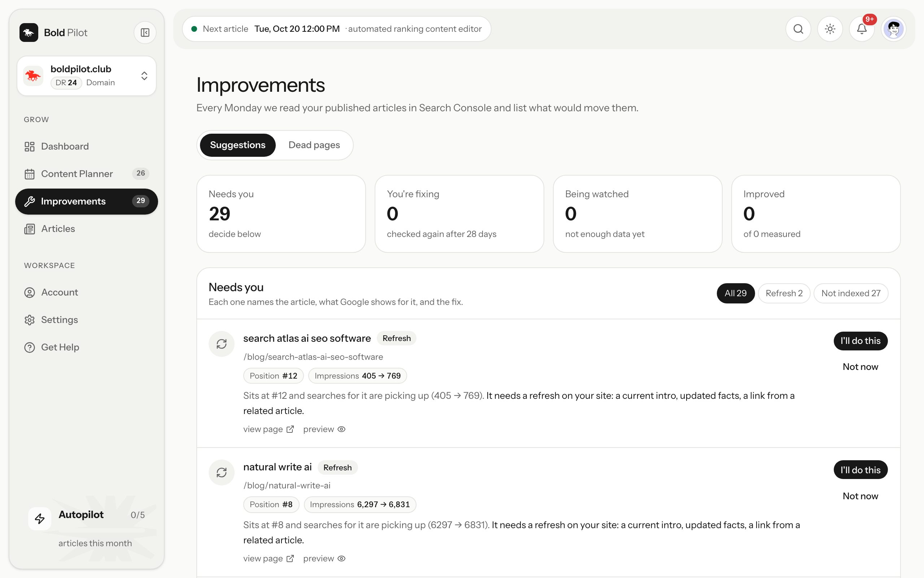Filter by Not indexed 27 chip
The height and width of the screenshot is (578, 924).
(851, 294)
